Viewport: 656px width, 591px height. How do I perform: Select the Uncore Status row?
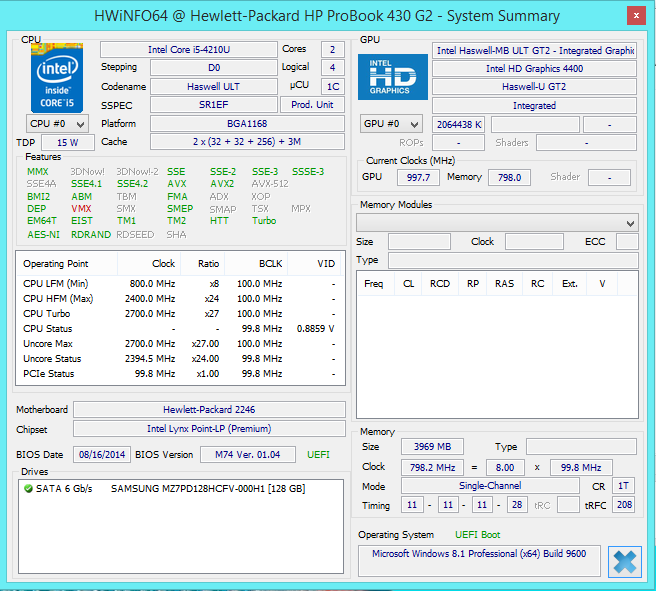(x=180, y=359)
